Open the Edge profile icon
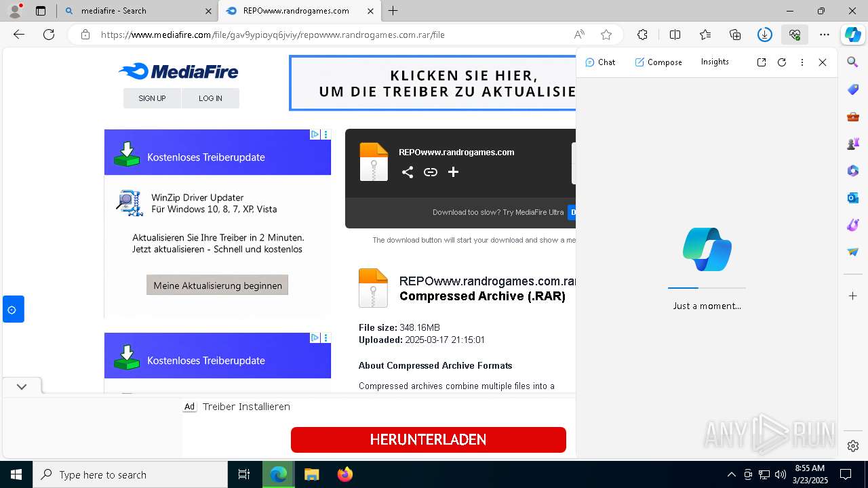 click(x=15, y=11)
